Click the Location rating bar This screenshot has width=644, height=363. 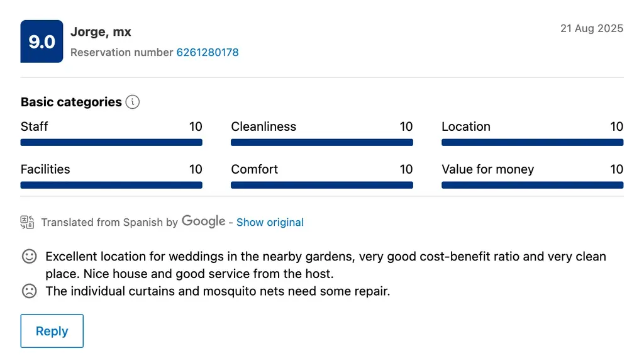click(532, 143)
